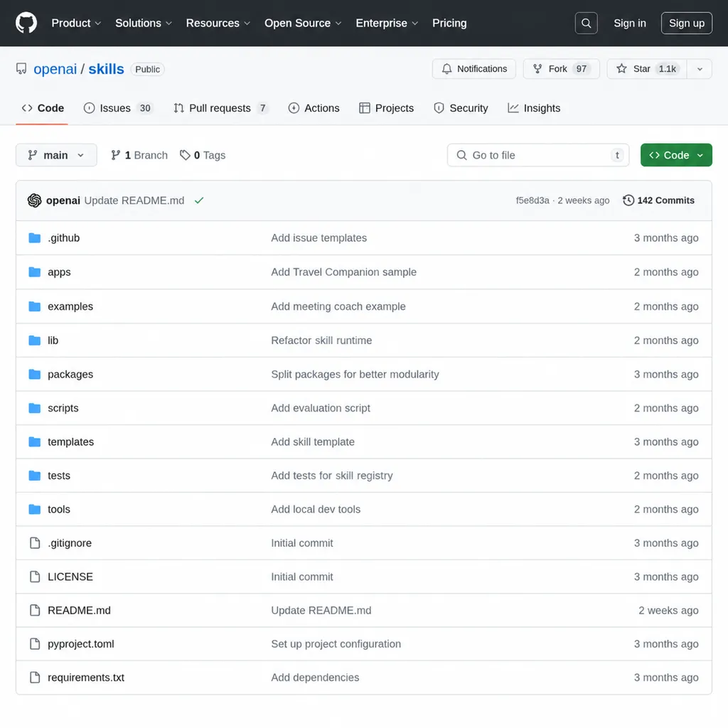Click the openai avatar in commit header
The width and height of the screenshot is (728, 728).
click(34, 200)
